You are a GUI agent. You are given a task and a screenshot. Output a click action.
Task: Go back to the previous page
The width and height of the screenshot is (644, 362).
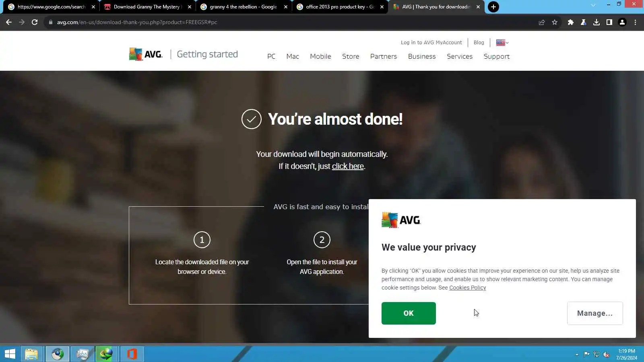[x=9, y=22]
